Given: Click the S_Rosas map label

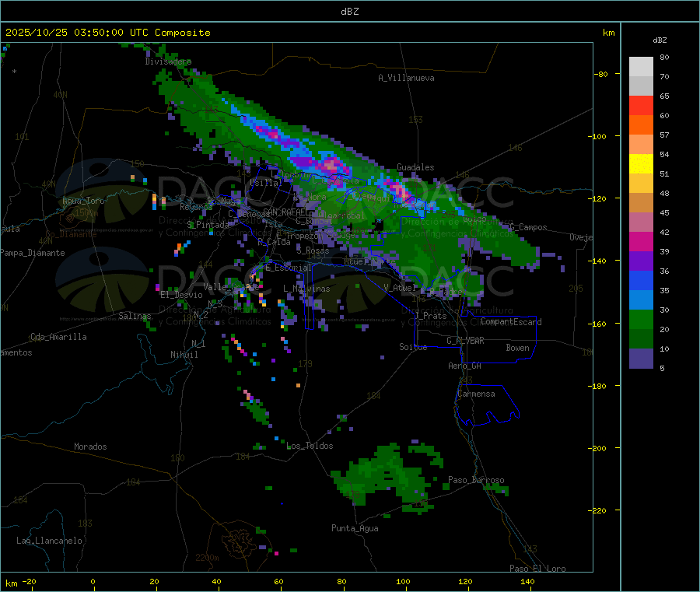Looking at the screenshot, I should point(313,250).
